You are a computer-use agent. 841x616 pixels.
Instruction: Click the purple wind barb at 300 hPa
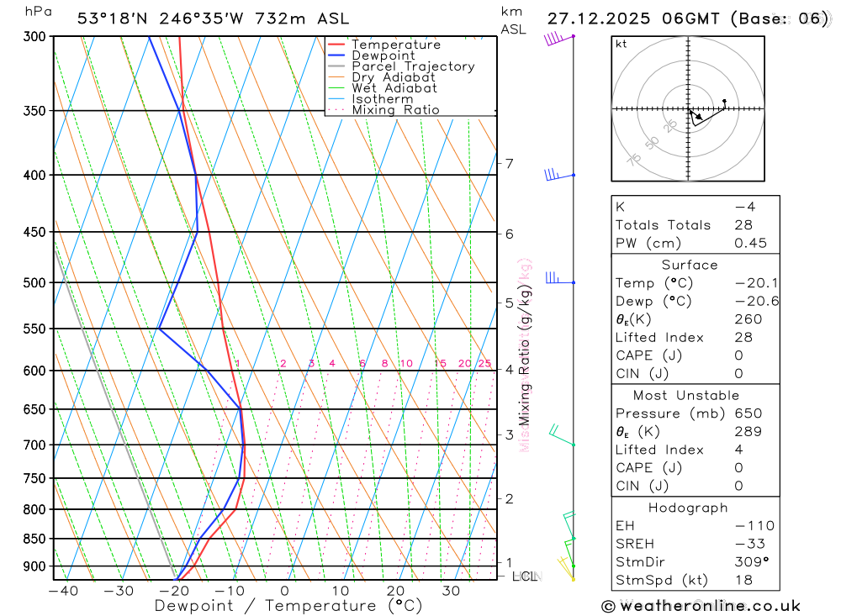559,39
